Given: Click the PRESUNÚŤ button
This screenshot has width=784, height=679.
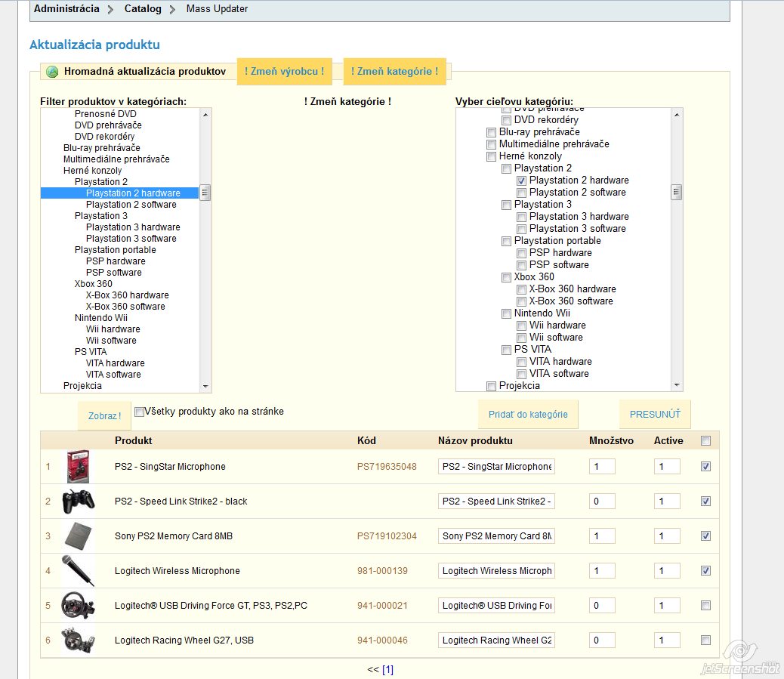Looking at the screenshot, I should click(x=655, y=414).
